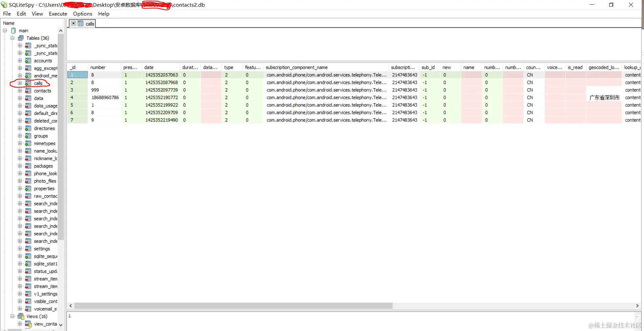Select the date cell 1425352057063
The width and height of the screenshot is (644, 331).
click(161, 75)
